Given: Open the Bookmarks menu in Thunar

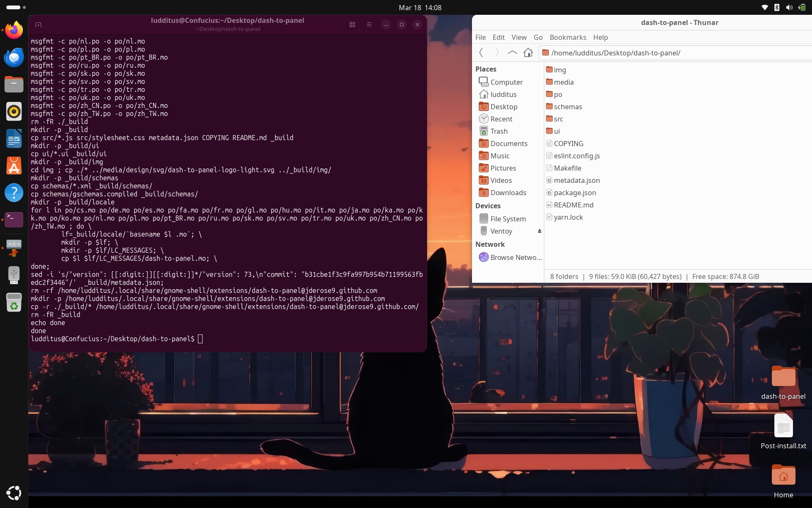Looking at the screenshot, I should pyautogui.click(x=568, y=37).
